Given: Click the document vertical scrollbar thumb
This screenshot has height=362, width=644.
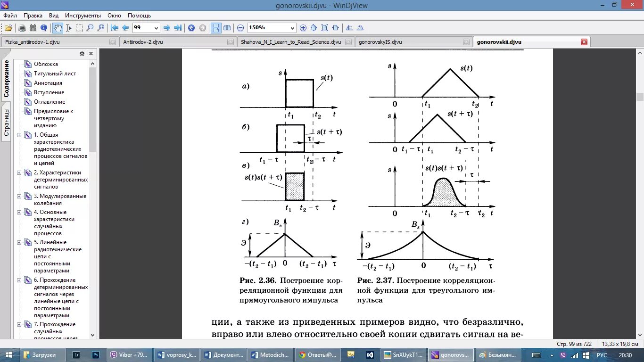Looking at the screenshot, I should (640, 97).
